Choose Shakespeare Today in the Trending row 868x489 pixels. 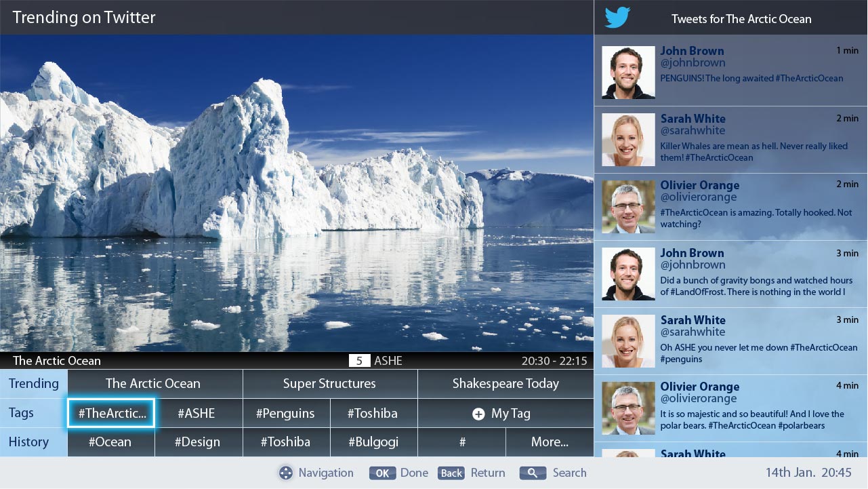pos(505,384)
